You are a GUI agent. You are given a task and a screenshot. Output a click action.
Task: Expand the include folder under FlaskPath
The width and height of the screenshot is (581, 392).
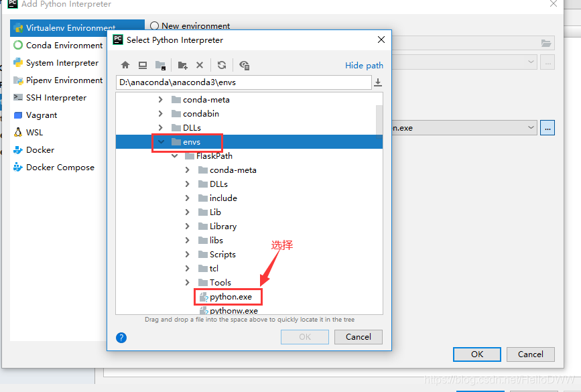point(187,198)
